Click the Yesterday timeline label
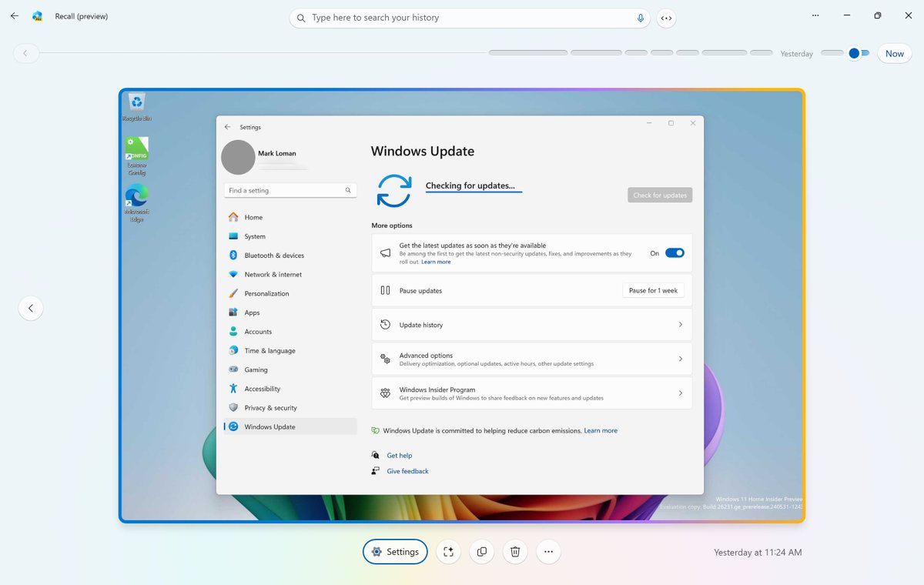The image size is (924, 585). [x=796, y=54]
